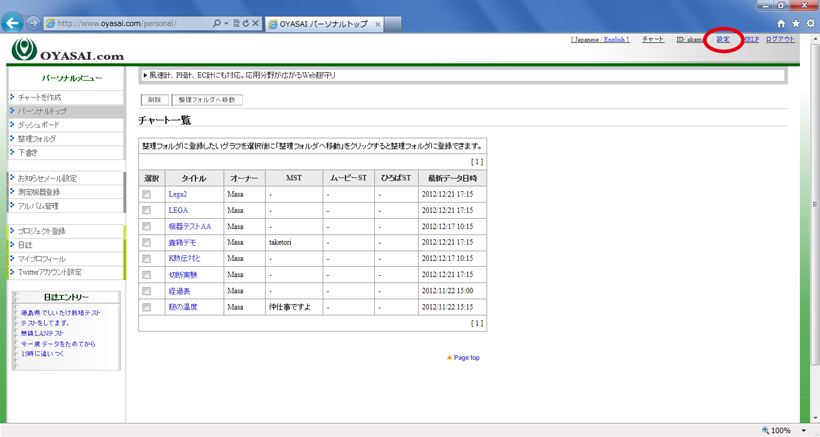Click the browser Home icon

[781, 24]
